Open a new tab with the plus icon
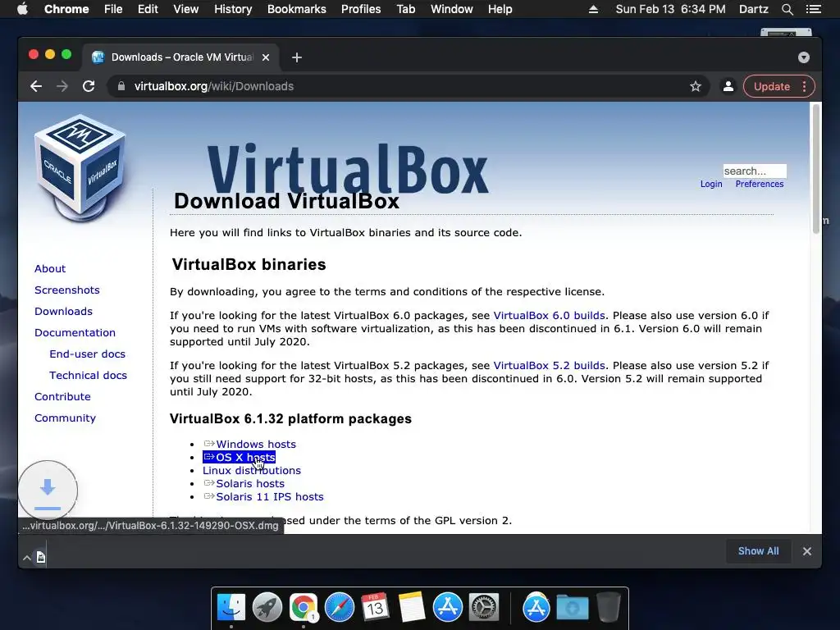 [297, 57]
